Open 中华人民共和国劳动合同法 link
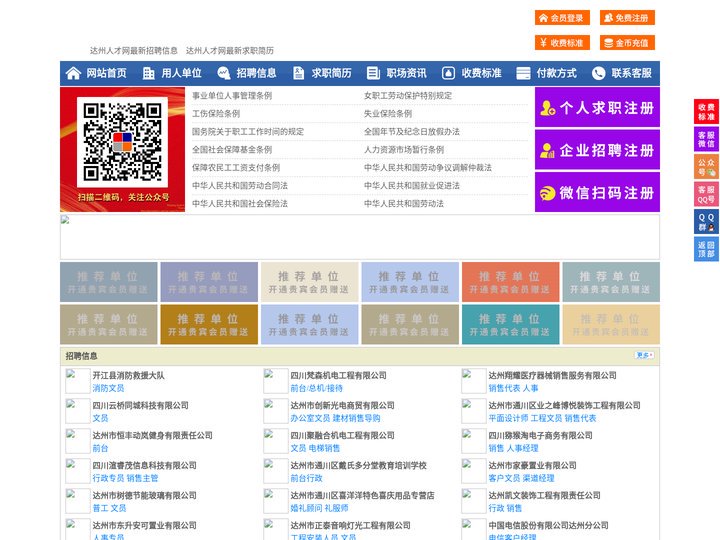Viewport: 720px width, 540px height. point(240,186)
